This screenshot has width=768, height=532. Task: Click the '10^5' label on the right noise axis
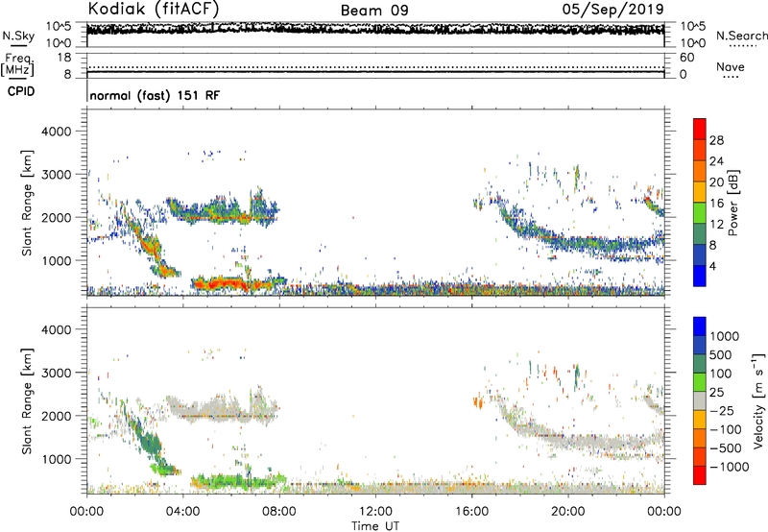click(x=693, y=27)
